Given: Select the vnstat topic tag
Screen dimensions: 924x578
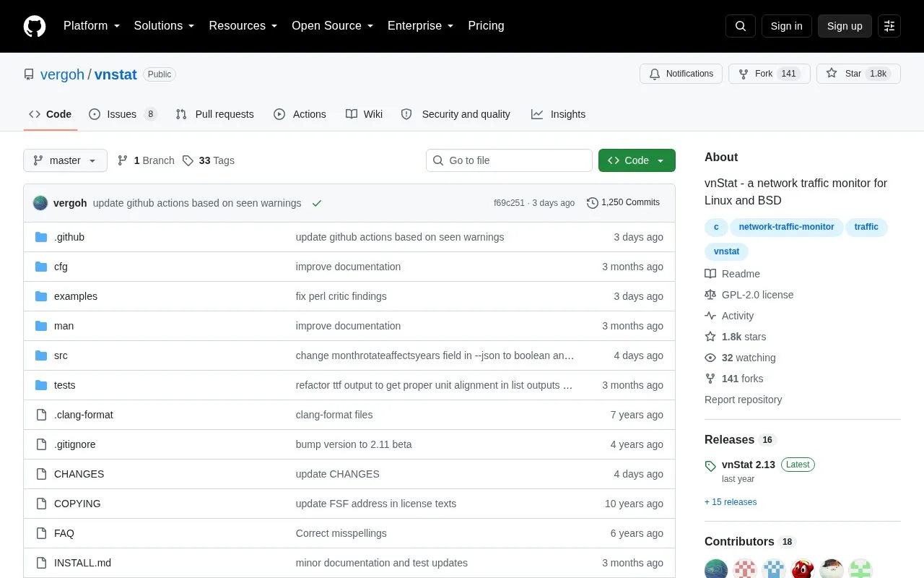Looking at the screenshot, I should pos(726,251).
